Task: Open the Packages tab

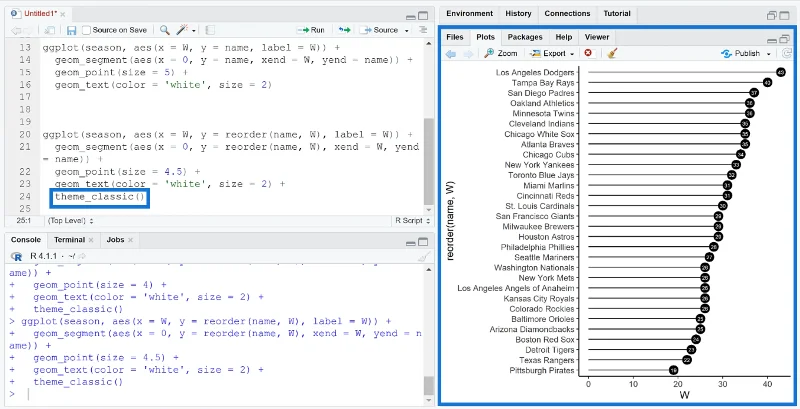Action: [x=524, y=37]
